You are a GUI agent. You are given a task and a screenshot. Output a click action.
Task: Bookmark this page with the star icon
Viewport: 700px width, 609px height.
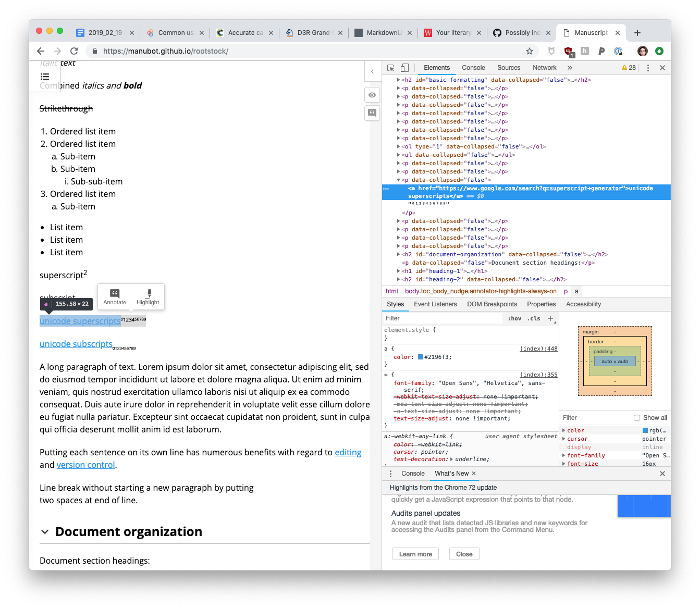point(530,51)
